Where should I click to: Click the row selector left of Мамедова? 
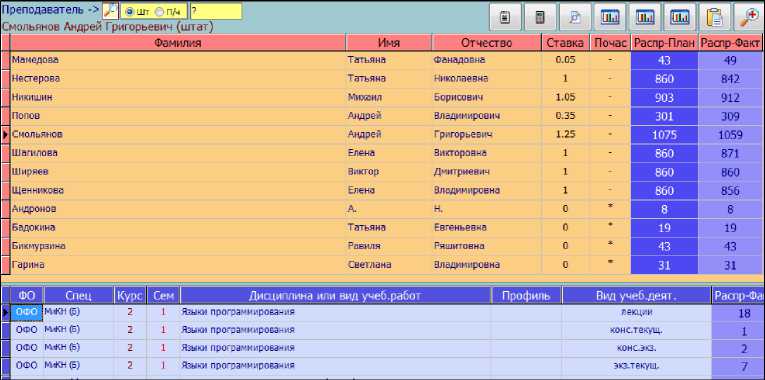pos(5,60)
